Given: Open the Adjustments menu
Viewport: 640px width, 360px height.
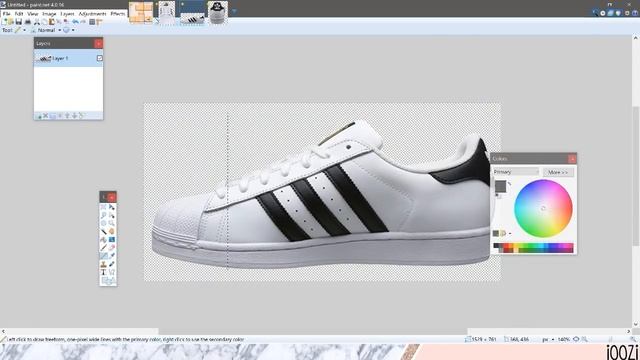Looking at the screenshot, I should point(92,13).
